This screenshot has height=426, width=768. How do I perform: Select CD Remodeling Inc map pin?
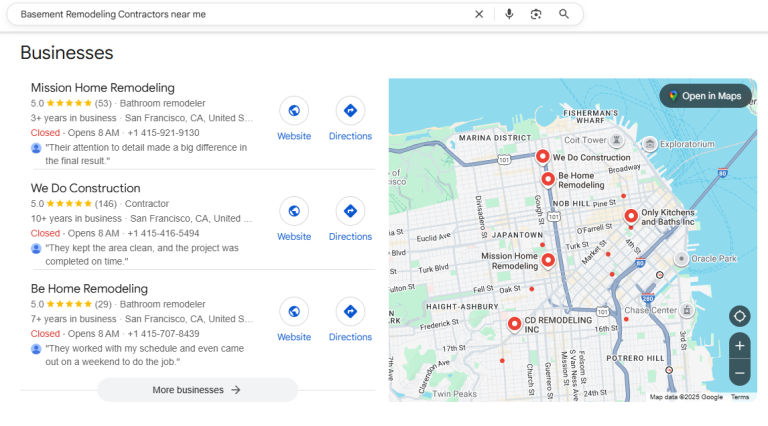point(514,324)
